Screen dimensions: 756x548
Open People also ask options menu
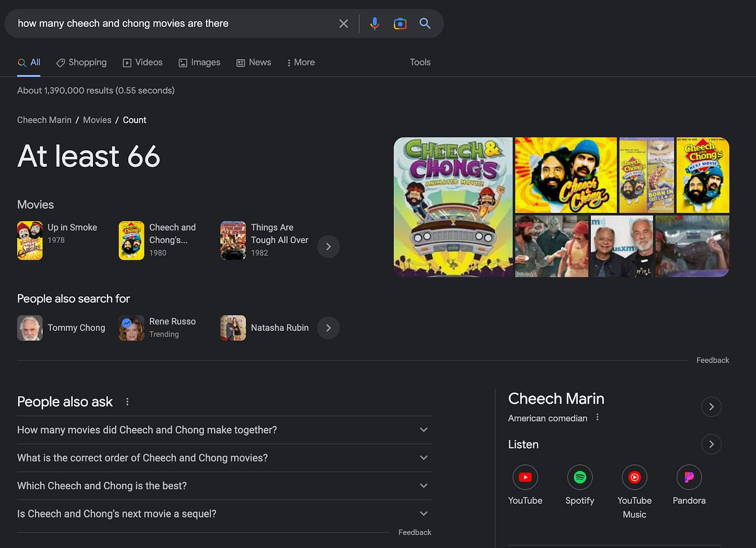pos(127,402)
